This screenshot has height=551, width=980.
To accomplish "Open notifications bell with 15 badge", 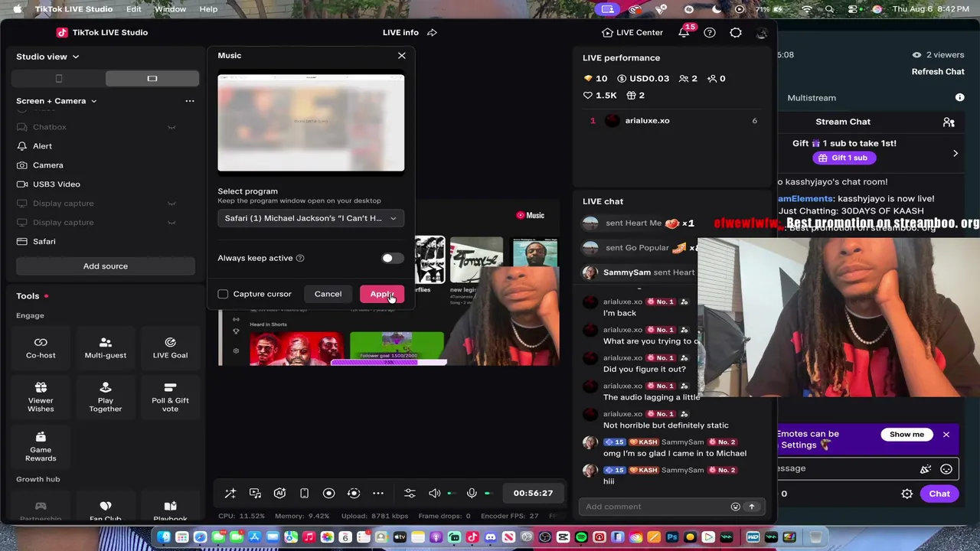I will click(x=684, y=33).
